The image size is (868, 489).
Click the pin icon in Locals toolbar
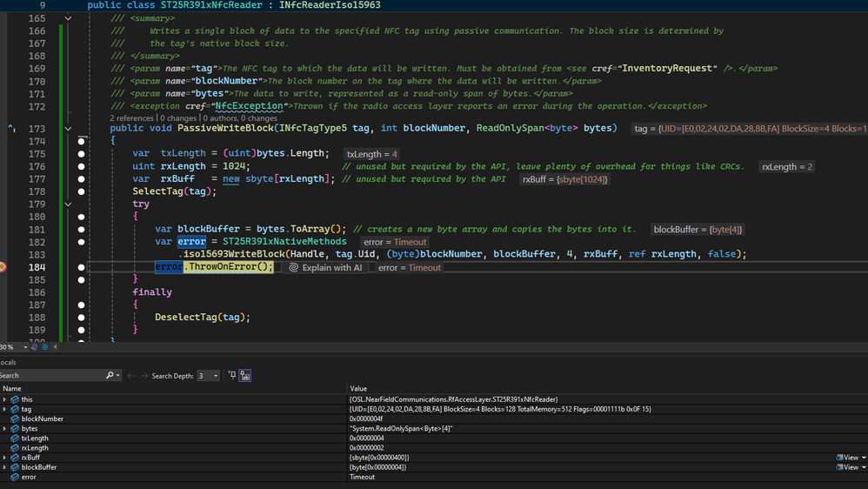[232, 376]
